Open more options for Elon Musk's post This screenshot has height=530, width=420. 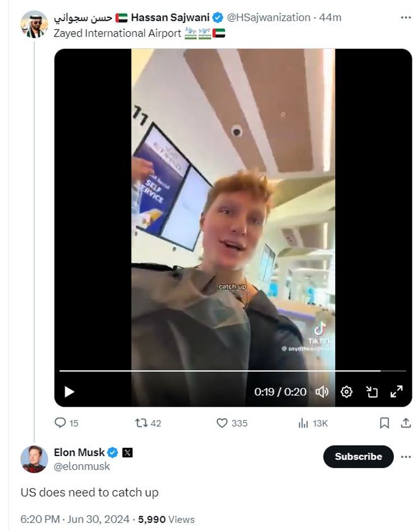pyautogui.click(x=405, y=457)
